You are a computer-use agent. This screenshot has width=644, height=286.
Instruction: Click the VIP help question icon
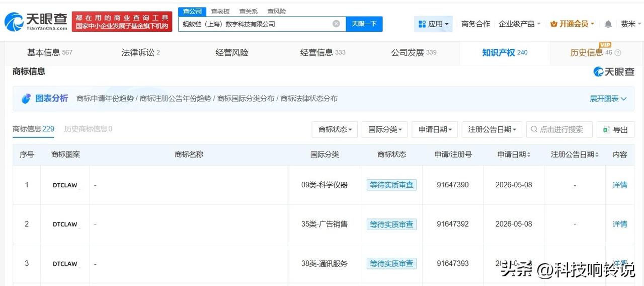(x=618, y=53)
